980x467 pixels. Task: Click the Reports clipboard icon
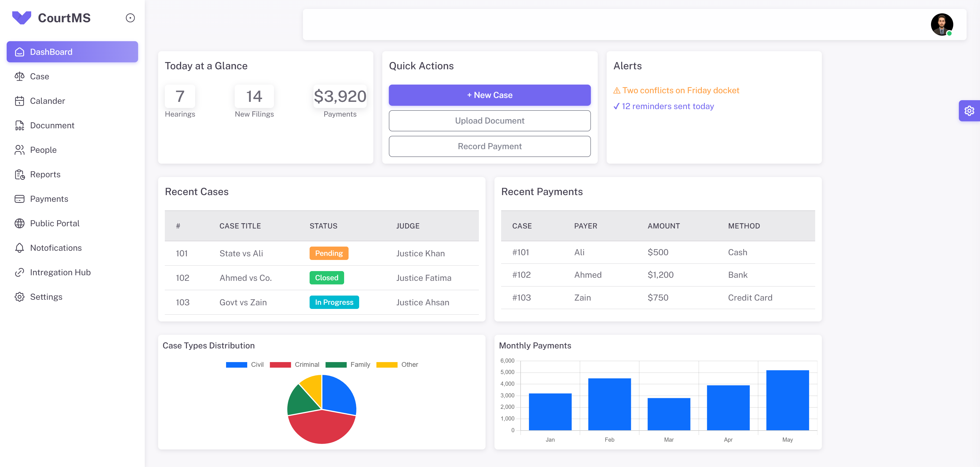[x=19, y=174]
